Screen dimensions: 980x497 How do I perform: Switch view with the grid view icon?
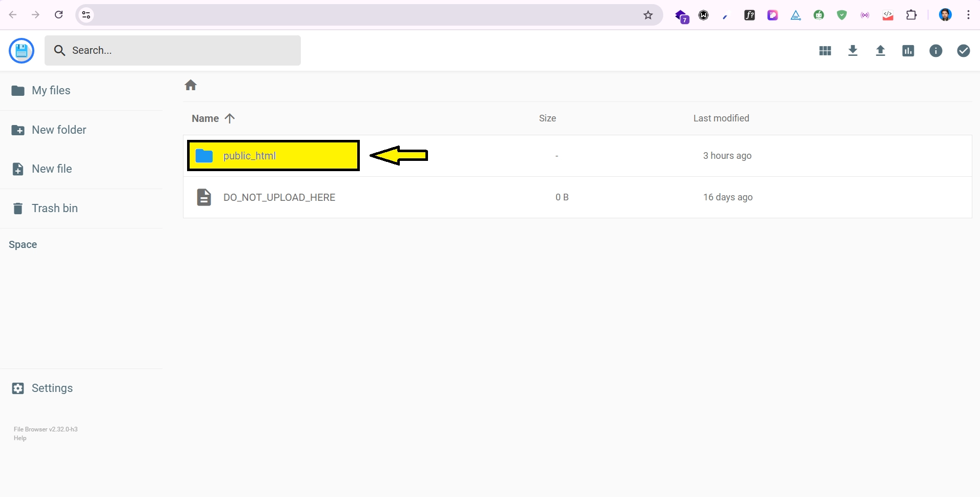[825, 51]
